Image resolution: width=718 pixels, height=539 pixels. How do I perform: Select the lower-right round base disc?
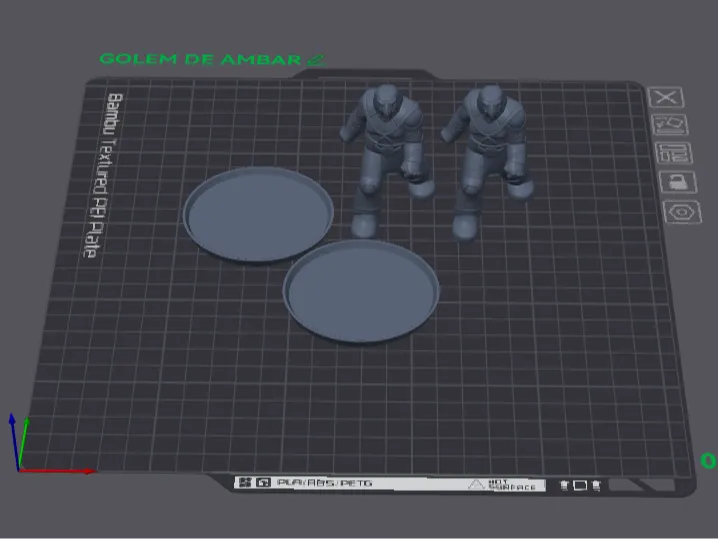361,291
